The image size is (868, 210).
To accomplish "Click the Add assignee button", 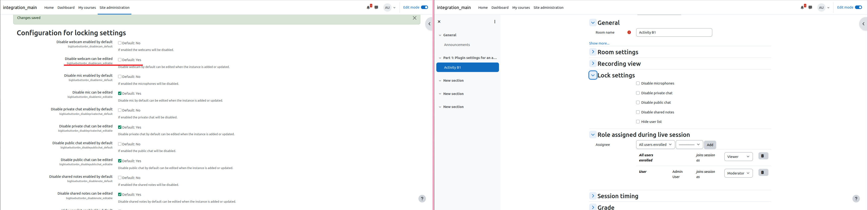I will [710, 144].
